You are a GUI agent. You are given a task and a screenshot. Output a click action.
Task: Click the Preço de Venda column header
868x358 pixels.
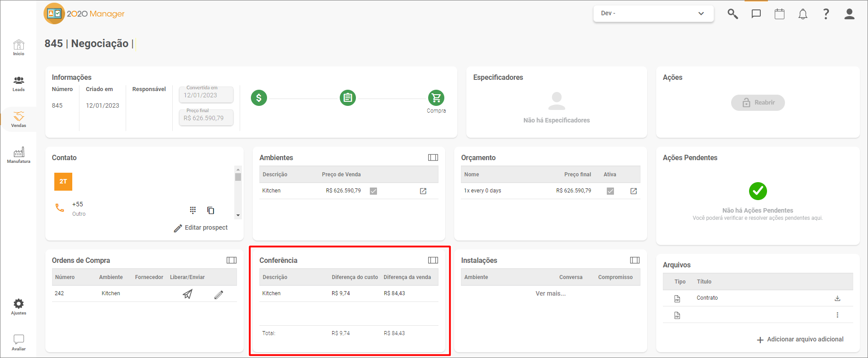341,175
